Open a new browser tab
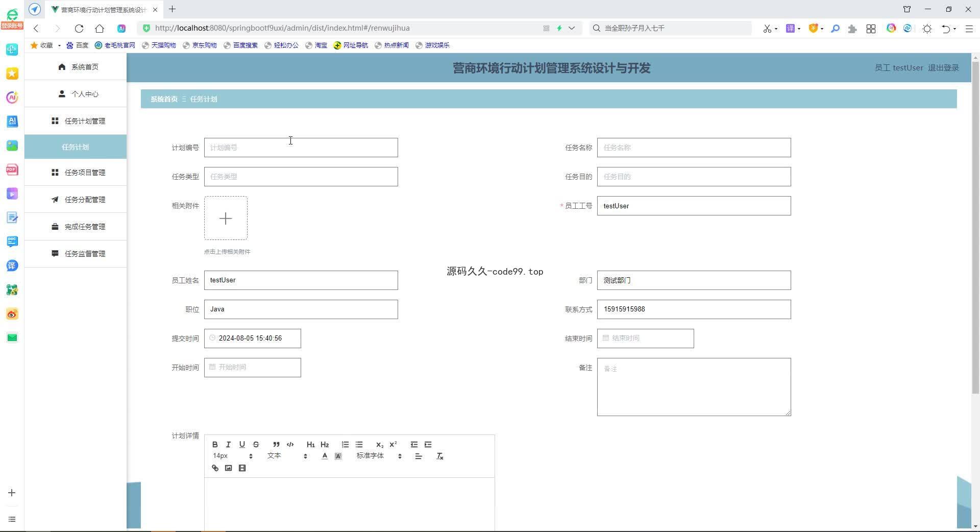The width and height of the screenshot is (980, 532). [x=172, y=9]
